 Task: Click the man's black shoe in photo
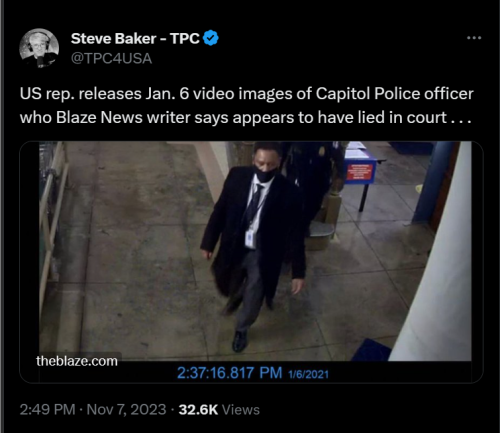[240, 341]
